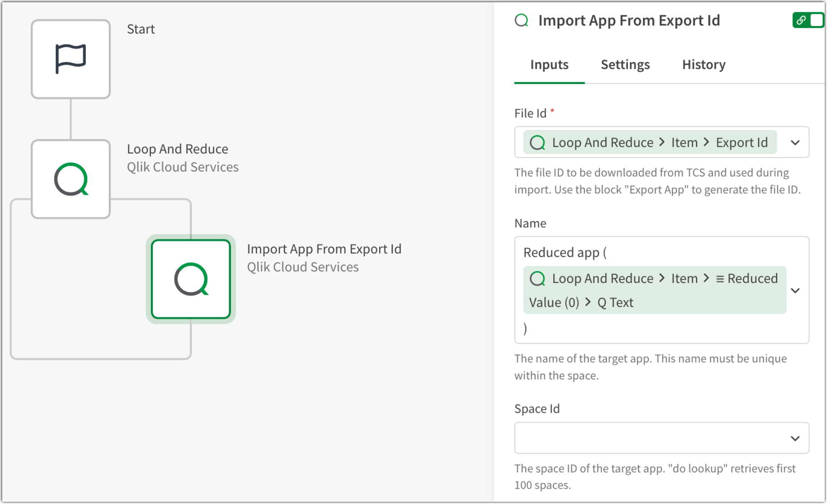Click the Qlik icon beside Import App header
The width and height of the screenshot is (827, 504).
[x=522, y=20]
